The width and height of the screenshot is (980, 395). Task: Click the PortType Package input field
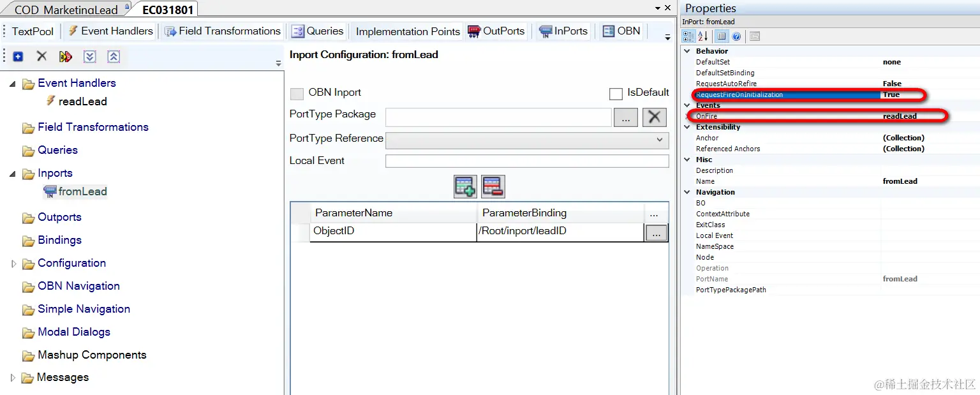click(498, 117)
